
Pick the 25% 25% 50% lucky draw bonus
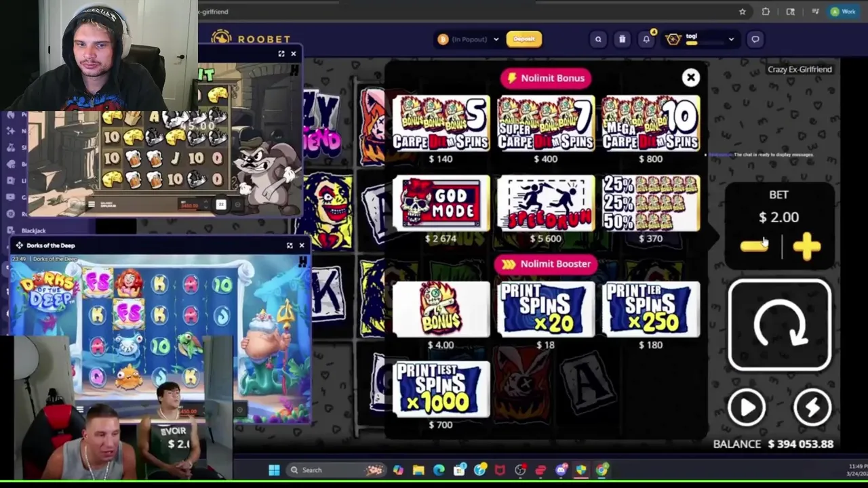pos(651,203)
